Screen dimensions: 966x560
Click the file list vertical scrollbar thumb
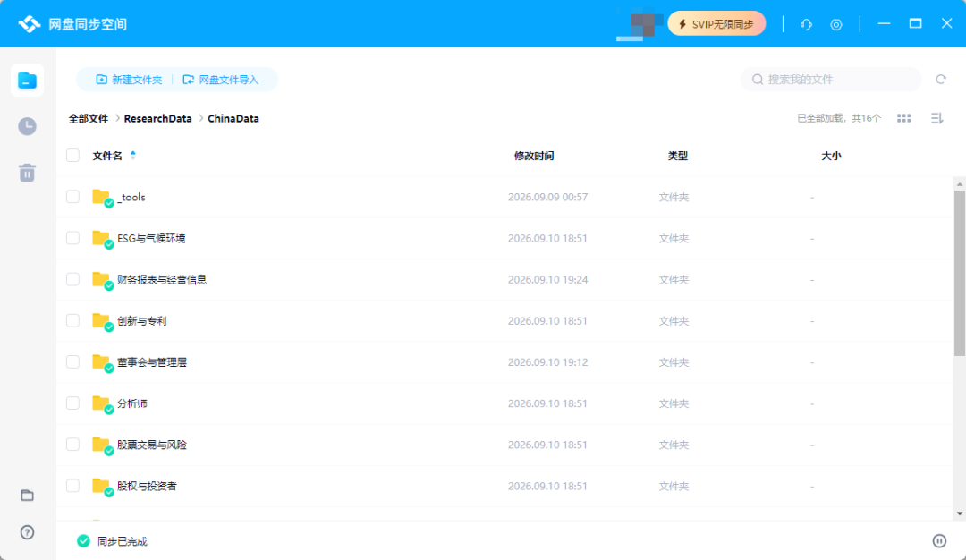pos(959,273)
